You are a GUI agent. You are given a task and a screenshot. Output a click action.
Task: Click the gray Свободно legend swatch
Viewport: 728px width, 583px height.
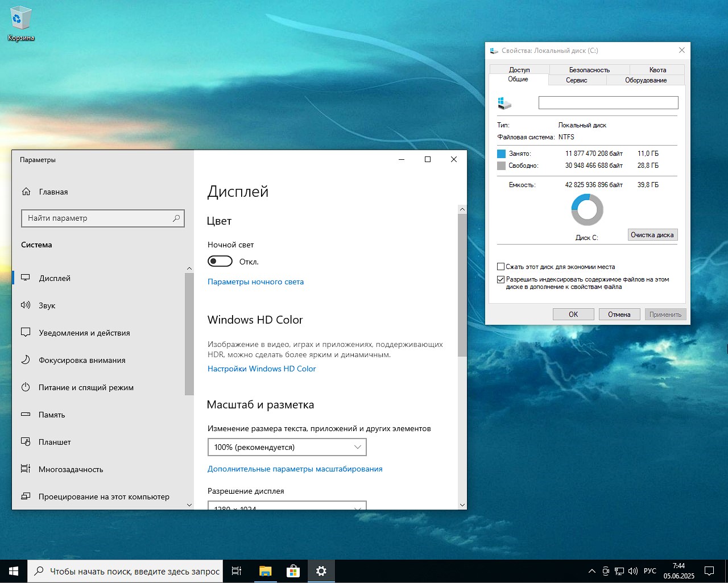tap(501, 166)
